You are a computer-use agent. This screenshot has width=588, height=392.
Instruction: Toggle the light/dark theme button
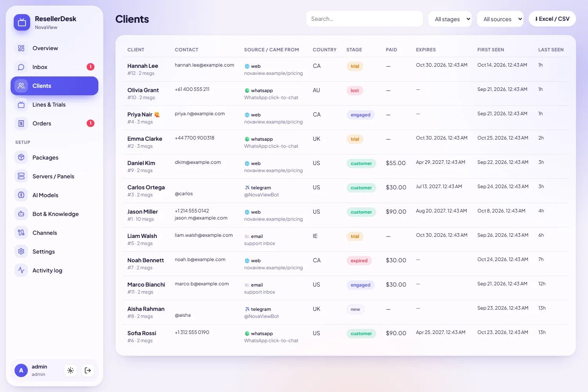(71, 370)
